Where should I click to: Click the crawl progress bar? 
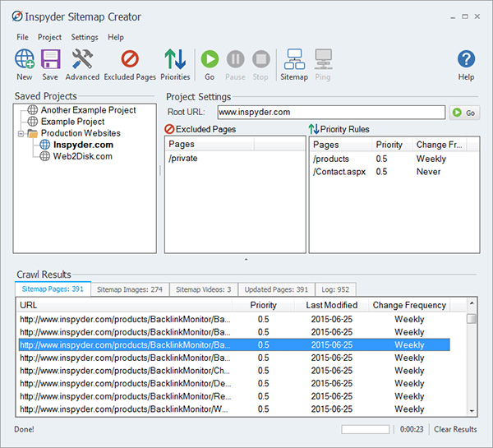point(366,429)
